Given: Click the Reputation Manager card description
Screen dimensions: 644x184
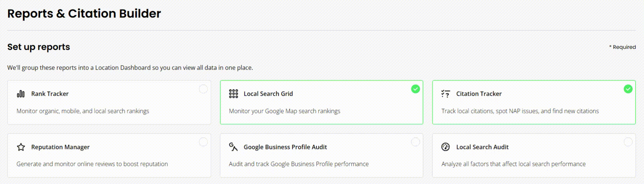Looking at the screenshot, I should (92, 164).
